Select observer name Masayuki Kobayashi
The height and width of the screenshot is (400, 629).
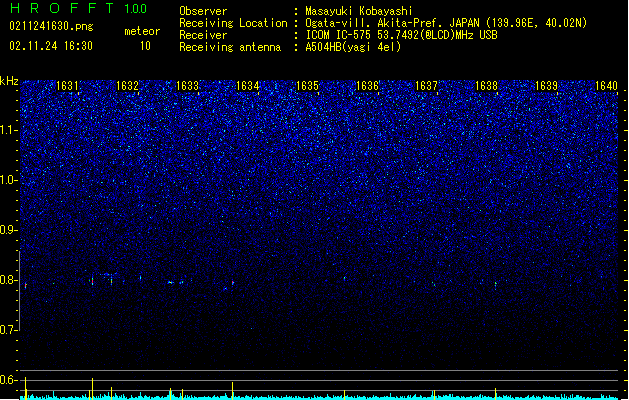[359, 11]
